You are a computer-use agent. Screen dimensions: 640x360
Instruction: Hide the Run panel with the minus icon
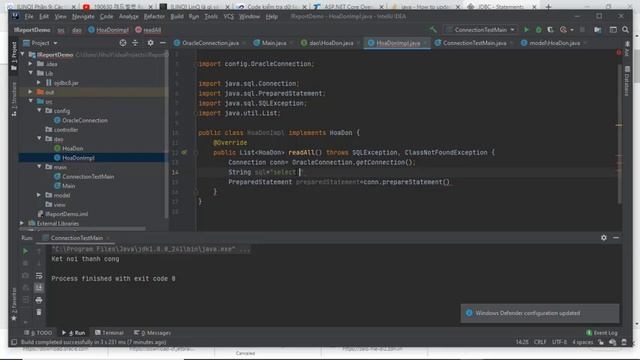click(616, 238)
